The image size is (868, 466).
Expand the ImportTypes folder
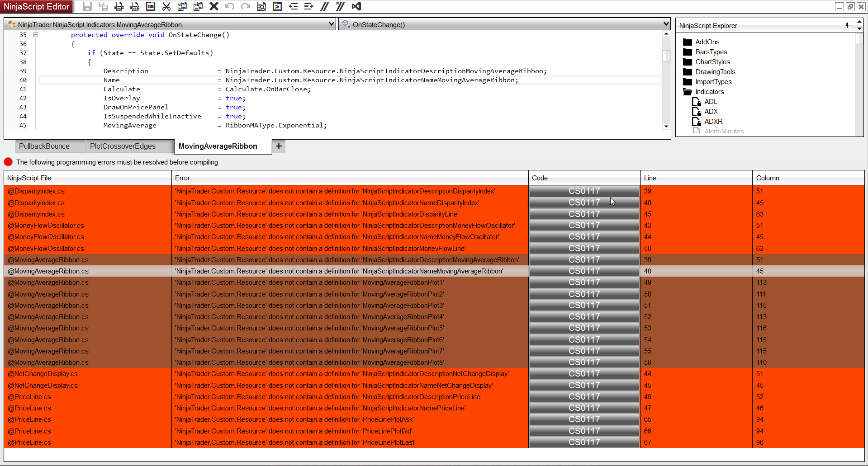pyautogui.click(x=688, y=82)
